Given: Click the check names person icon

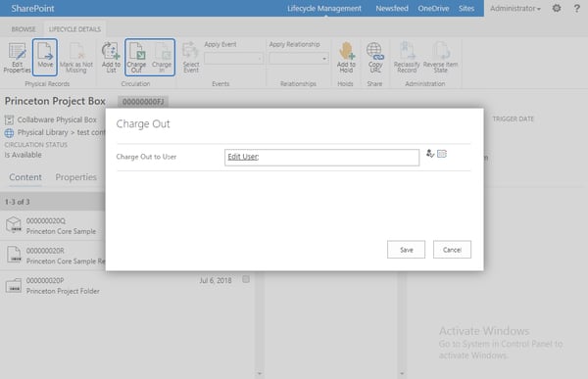Looking at the screenshot, I should pos(430,154).
